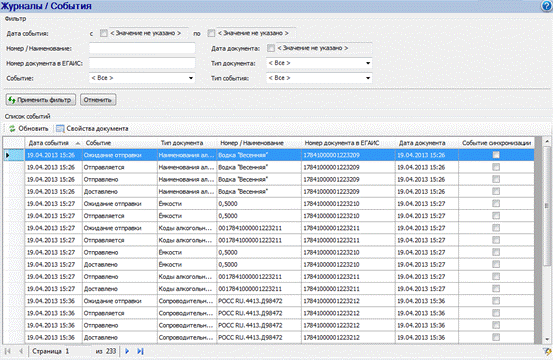Select 17841000001223211 in Доставлено Коды row

[348, 289]
